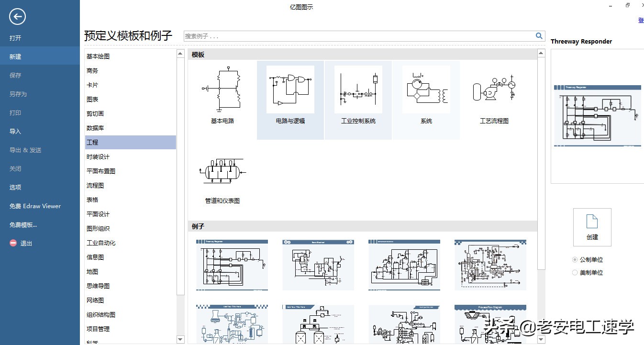Pick the 工业控制系统 template icon
644x345 pixels.
pos(358,89)
